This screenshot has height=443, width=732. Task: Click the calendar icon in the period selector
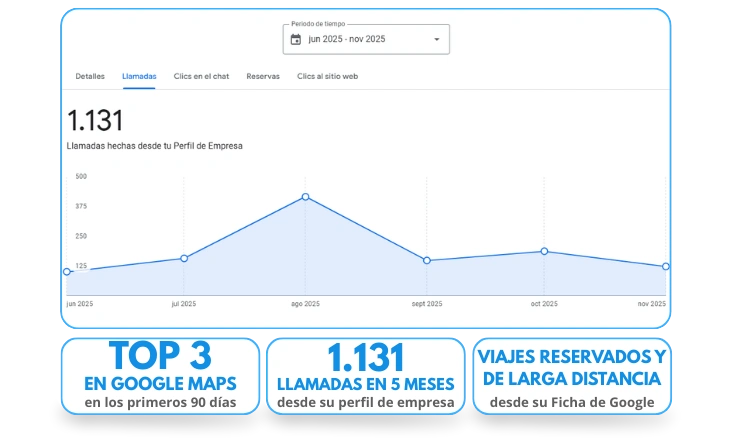[x=296, y=39]
